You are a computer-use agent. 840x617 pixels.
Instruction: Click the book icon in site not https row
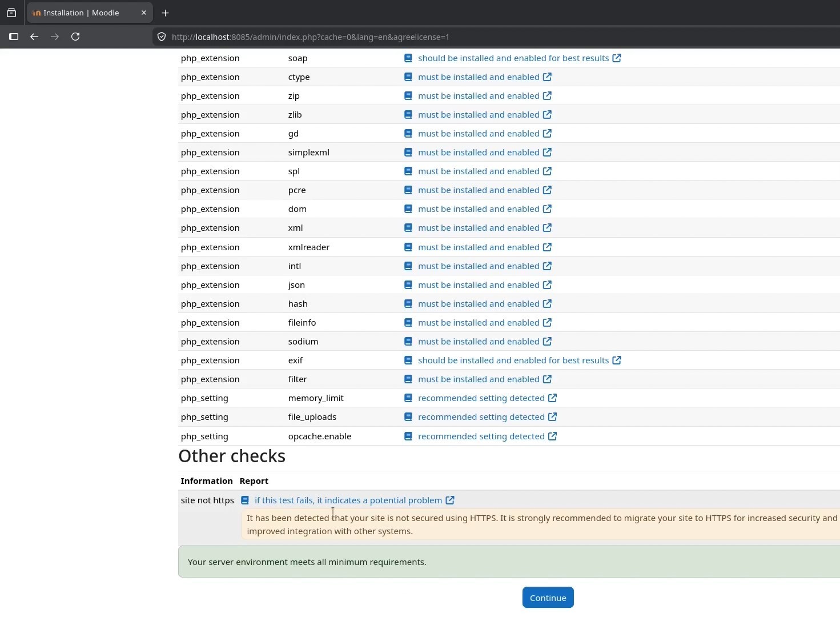[245, 500]
